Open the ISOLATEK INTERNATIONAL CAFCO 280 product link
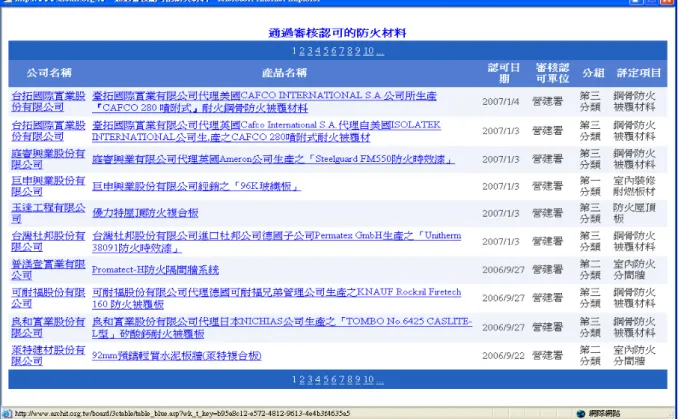 266,131
